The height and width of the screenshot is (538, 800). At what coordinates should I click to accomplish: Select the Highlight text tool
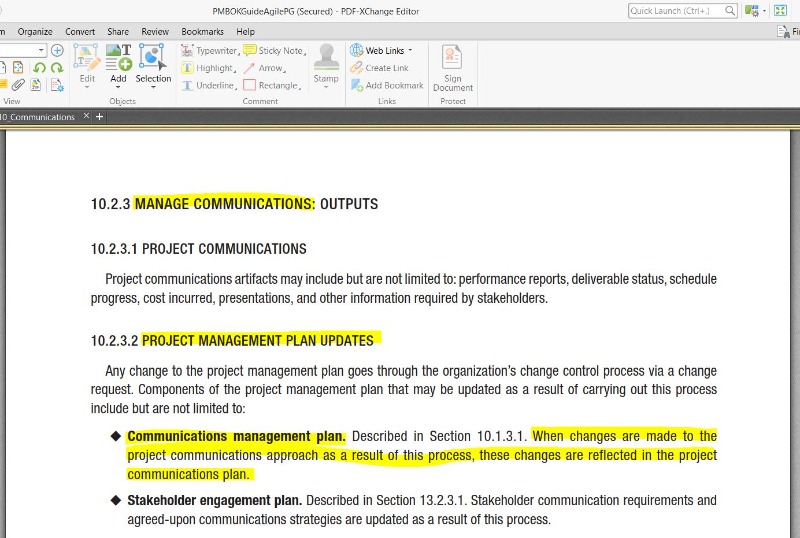tap(208, 68)
